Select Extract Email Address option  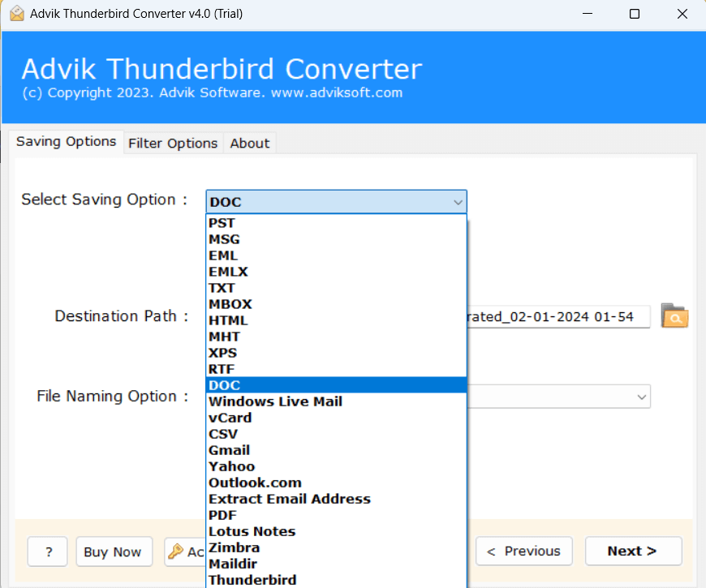point(336,499)
